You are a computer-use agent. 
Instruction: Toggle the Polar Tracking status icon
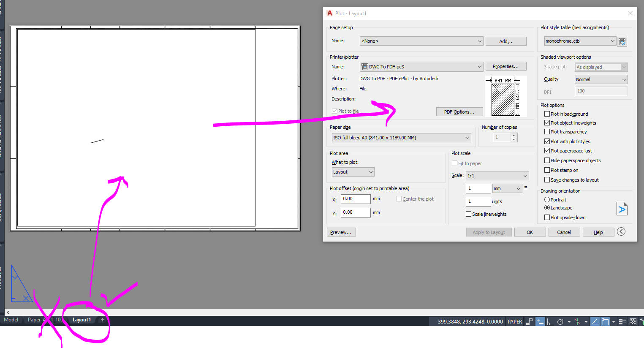[x=562, y=321]
